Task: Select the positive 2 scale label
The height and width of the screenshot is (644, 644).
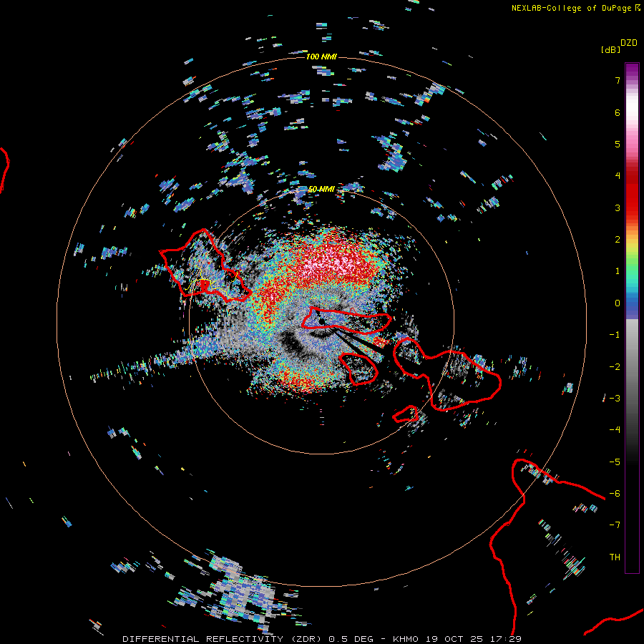Action: [618, 240]
